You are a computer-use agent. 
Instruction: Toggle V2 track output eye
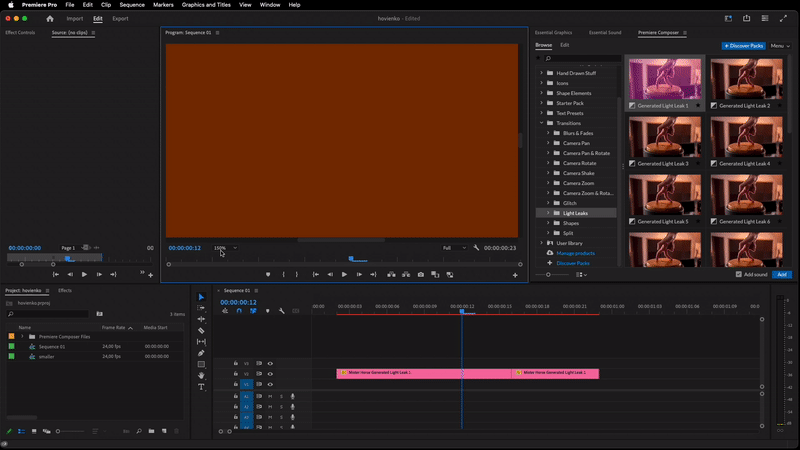point(270,374)
